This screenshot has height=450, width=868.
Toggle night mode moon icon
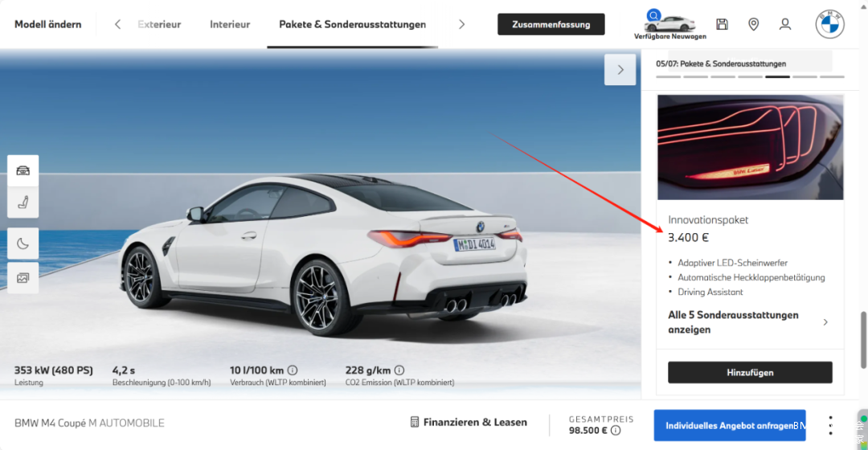[x=23, y=243]
